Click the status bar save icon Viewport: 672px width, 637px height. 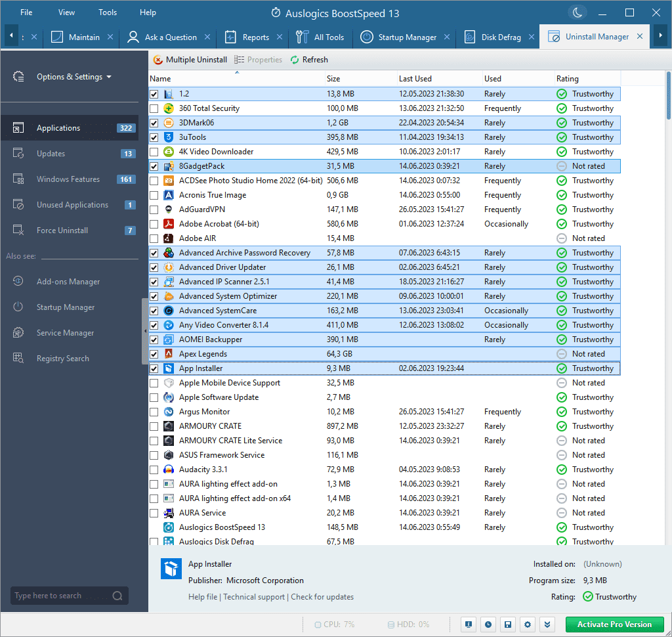[508, 625]
